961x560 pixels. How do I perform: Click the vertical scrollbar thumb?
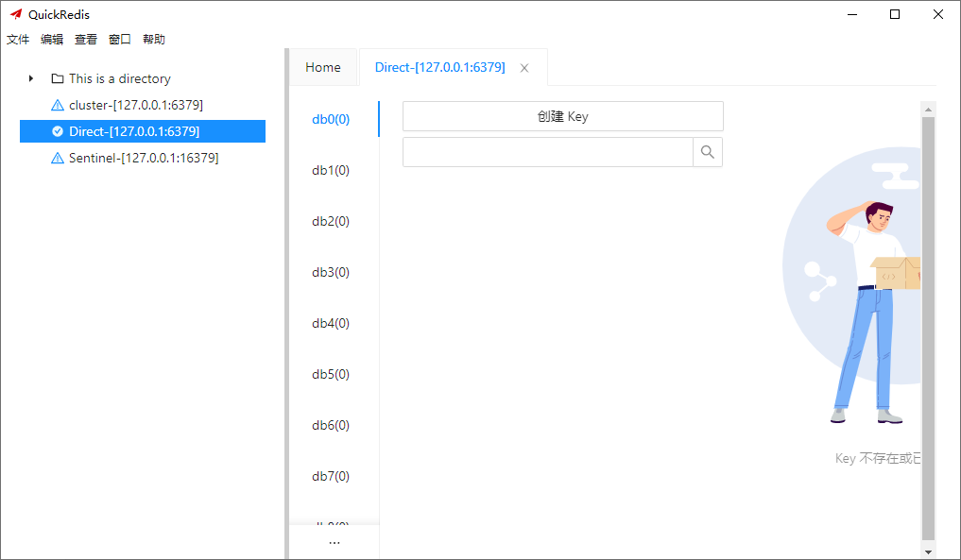pos(928,331)
